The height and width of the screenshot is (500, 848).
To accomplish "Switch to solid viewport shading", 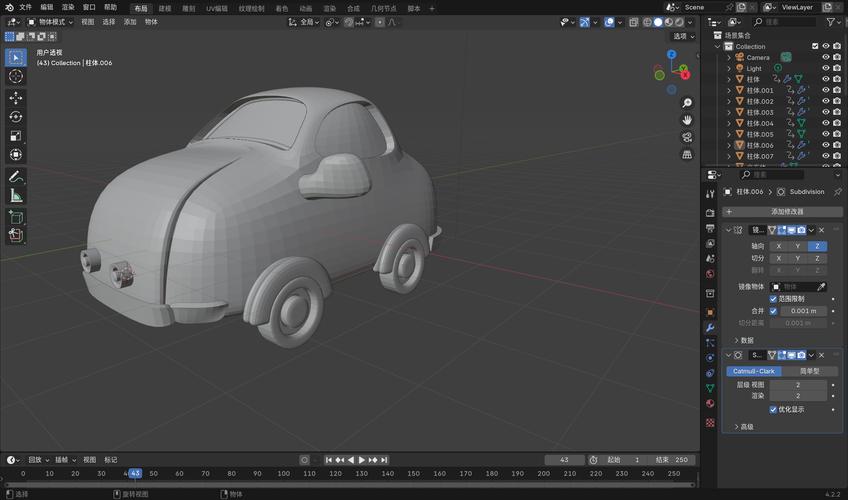I will [658, 22].
